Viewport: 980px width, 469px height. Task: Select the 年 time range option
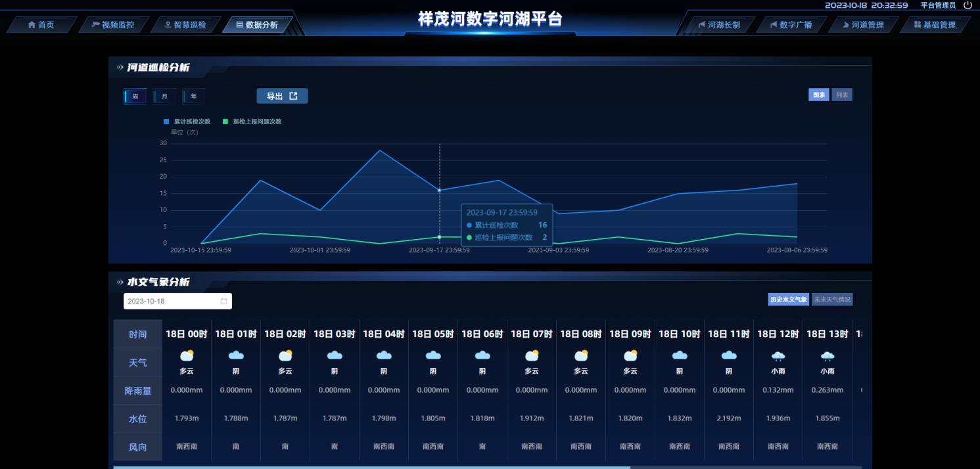pyautogui.click(x=193, y=97)
